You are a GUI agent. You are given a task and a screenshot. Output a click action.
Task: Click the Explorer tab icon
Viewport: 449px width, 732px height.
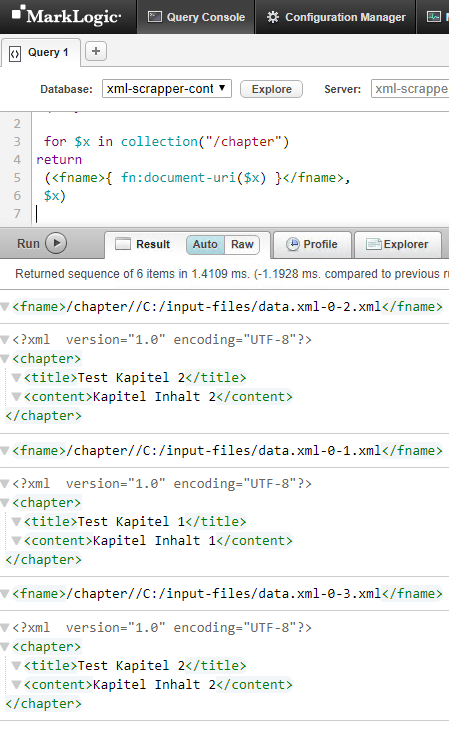(373, 244)
